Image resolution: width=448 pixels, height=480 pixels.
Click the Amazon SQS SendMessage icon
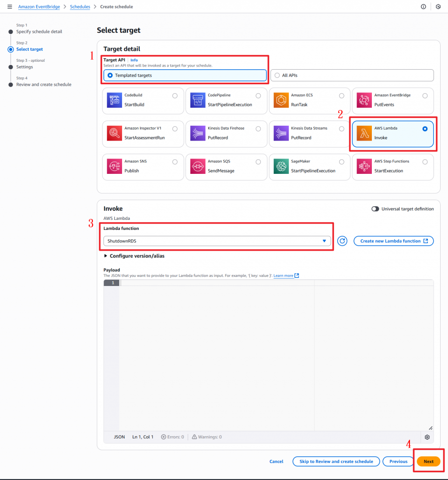198,166
